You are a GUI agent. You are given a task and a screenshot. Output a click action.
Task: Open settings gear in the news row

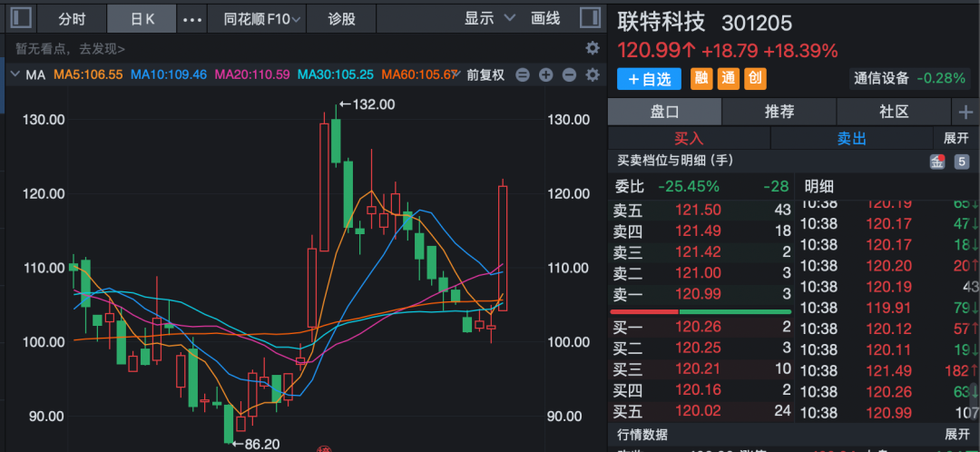[x=593, y=48]
